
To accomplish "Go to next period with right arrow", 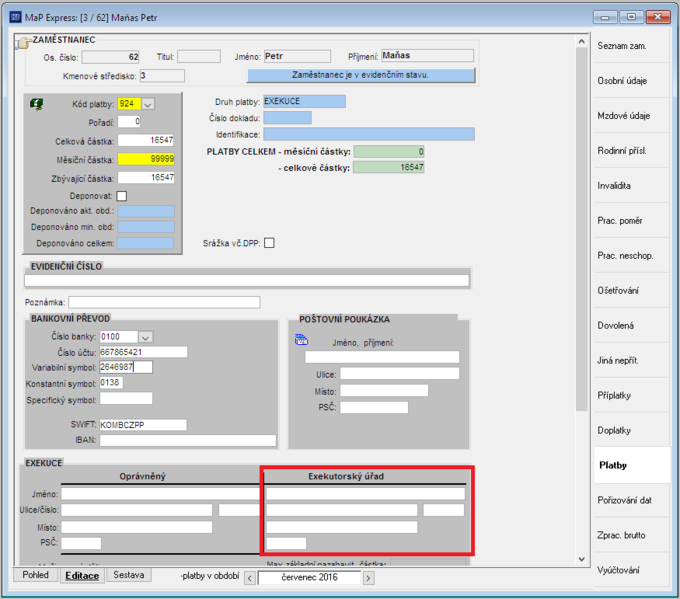I will pyautogui.click(x=368, y=578).
